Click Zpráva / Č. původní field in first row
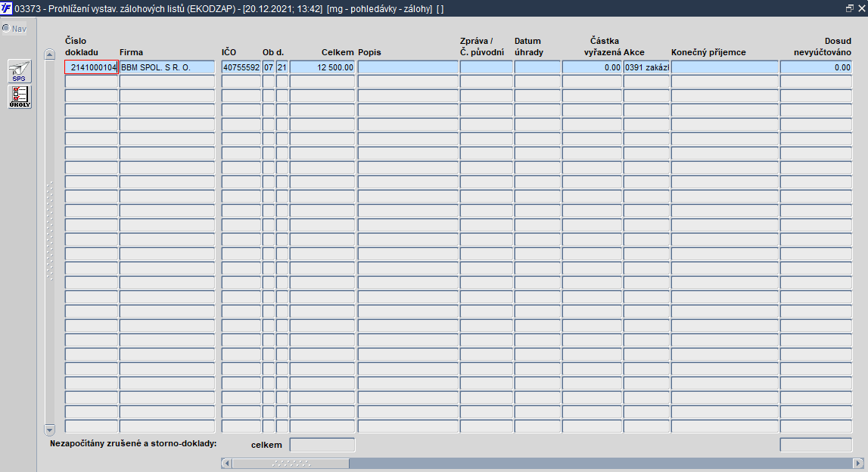Image resolution: width=868 pixels, height=472 pixels. (x=486, y=67)
